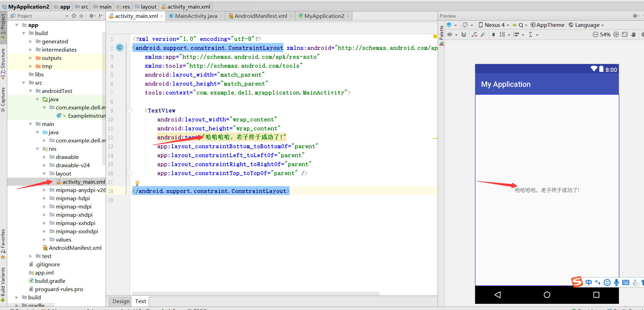Open the API version Q dropdown

[520, 25]
